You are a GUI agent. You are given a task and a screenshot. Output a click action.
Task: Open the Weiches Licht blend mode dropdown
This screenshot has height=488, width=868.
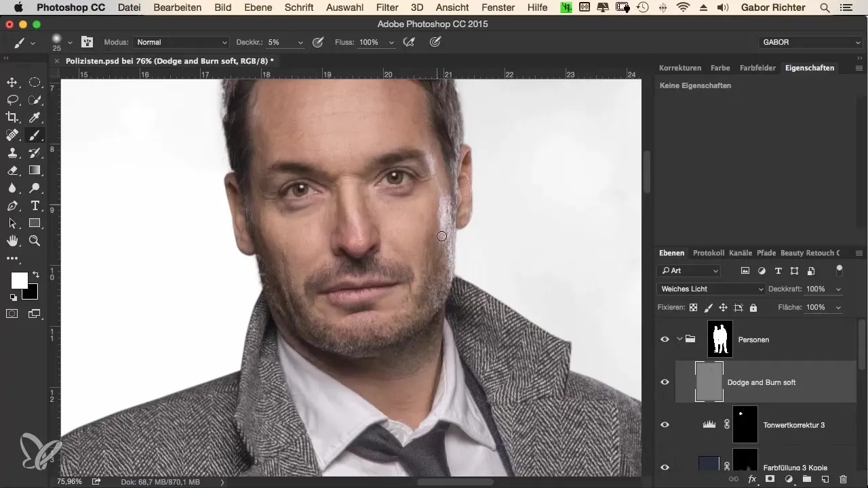point(711,289)
